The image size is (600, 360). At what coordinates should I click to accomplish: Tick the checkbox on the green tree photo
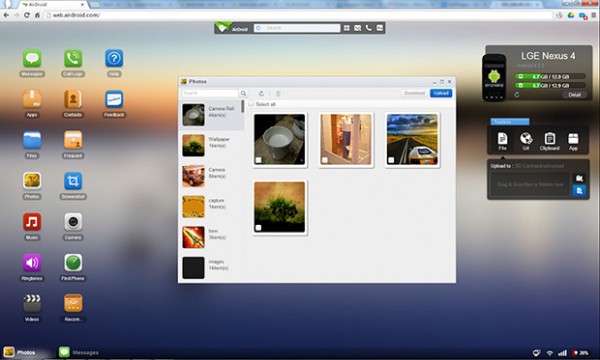tap(259, 228)
